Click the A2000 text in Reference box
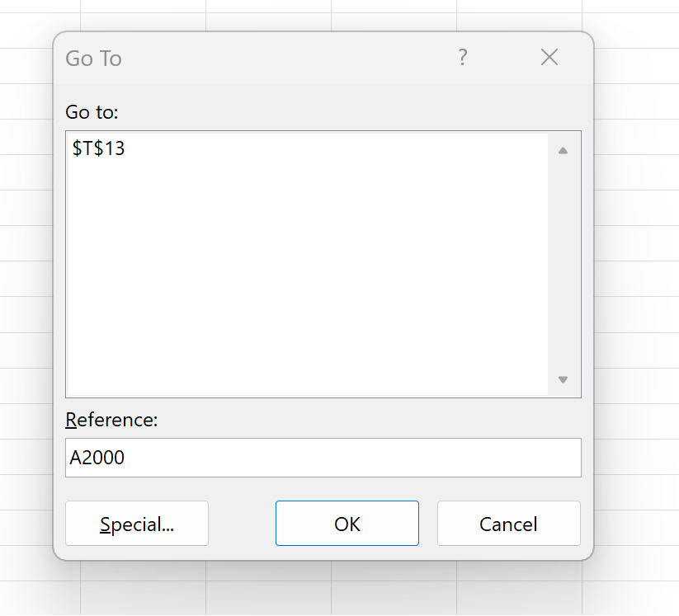Image resolution: width=679 pixels, height=616 pixels. tap(97, 458)
